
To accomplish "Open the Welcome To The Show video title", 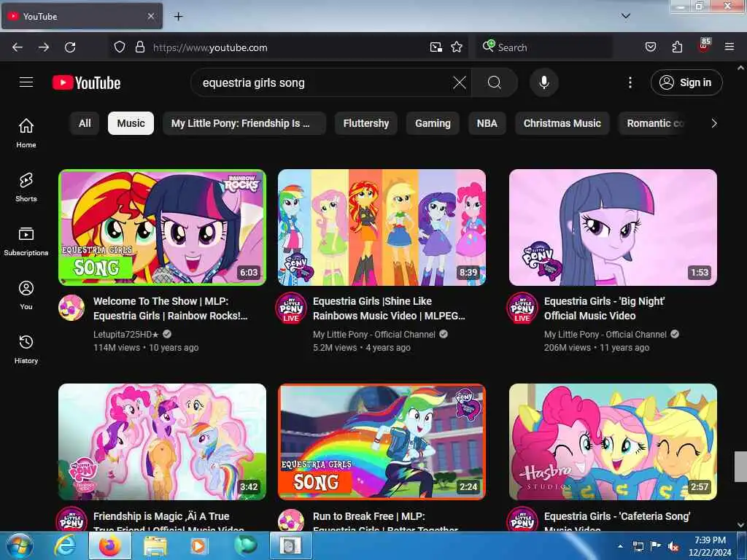I will 171,308.
